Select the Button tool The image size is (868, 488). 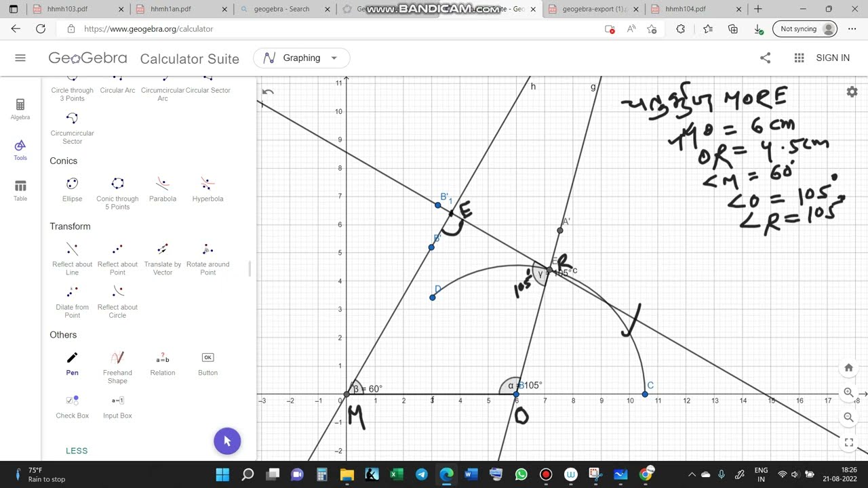(x=208, y=363)
